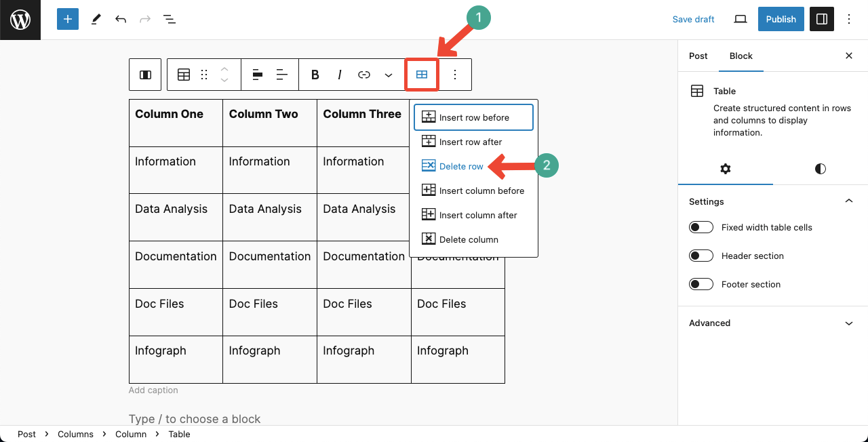Viewport: 868px width, 442px height.
Task: Toggle bold formatting on selected text
Action: pos(315,75)
